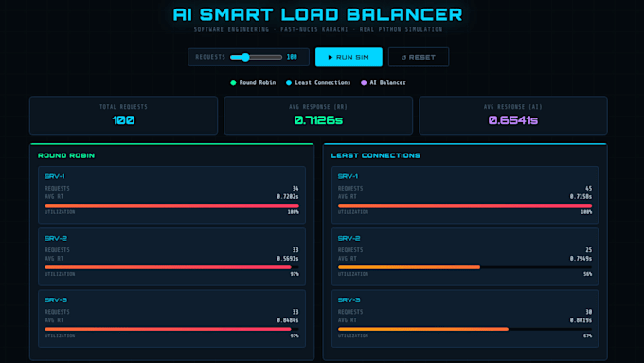644x363 pixels.
Task: Adjust the Requests slider handle
Action: [x=245, y=57]
